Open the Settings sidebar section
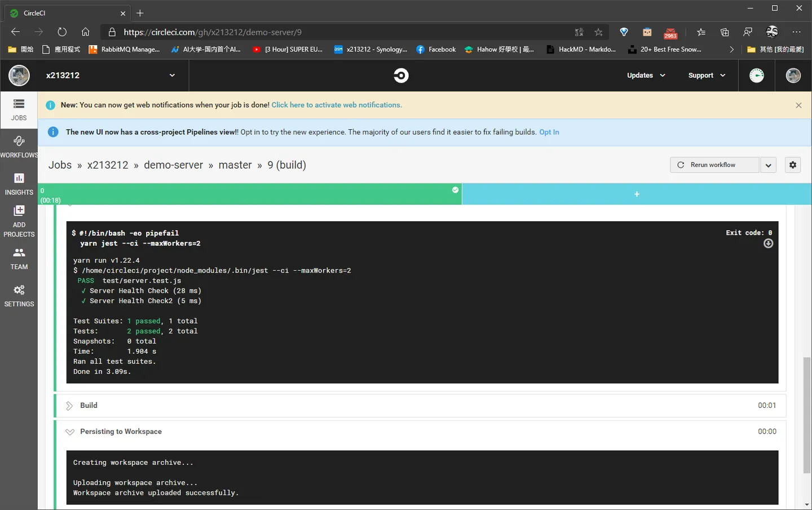This screenshot has width=812, height=510. [x=19, y=296]
